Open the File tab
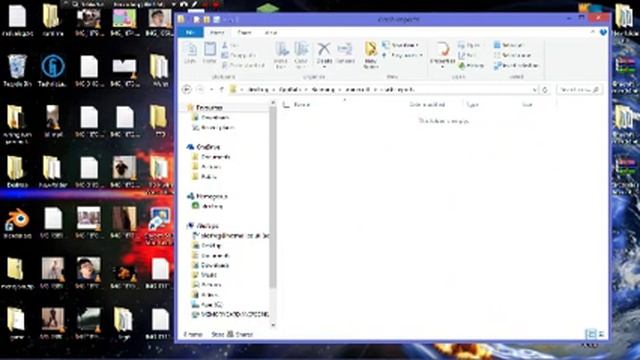 190,32
